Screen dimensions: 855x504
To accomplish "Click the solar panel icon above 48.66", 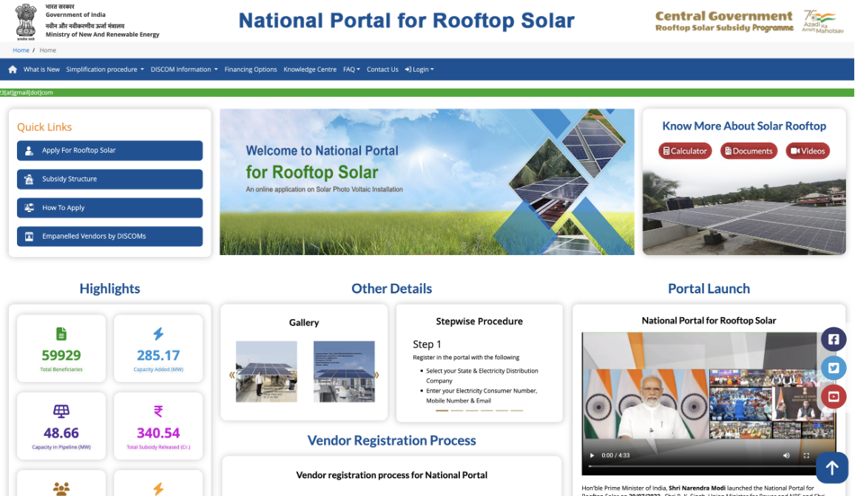I will pyautogui.click(x=61, y=411).
